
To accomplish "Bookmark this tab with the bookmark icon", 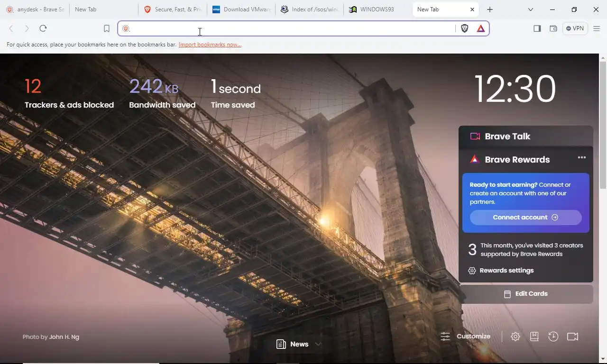I will (107, 28).
